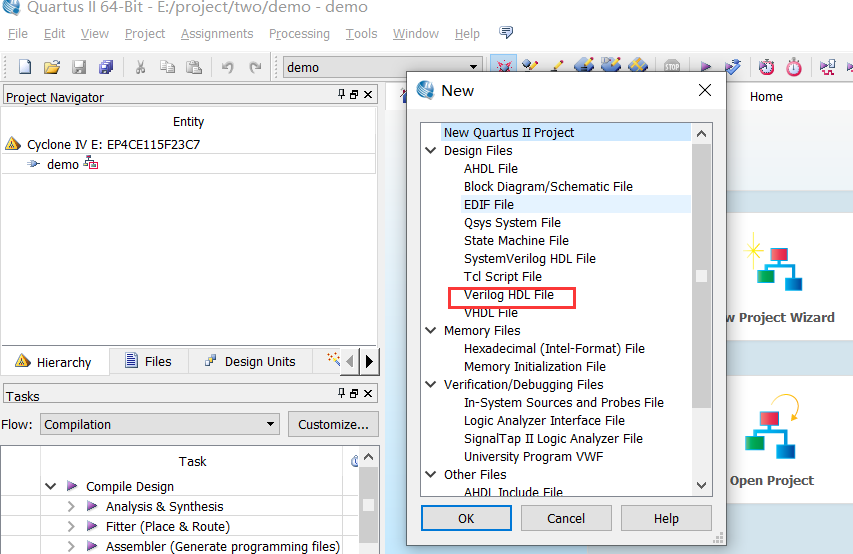Close the Tasks panel

(368, 393)
